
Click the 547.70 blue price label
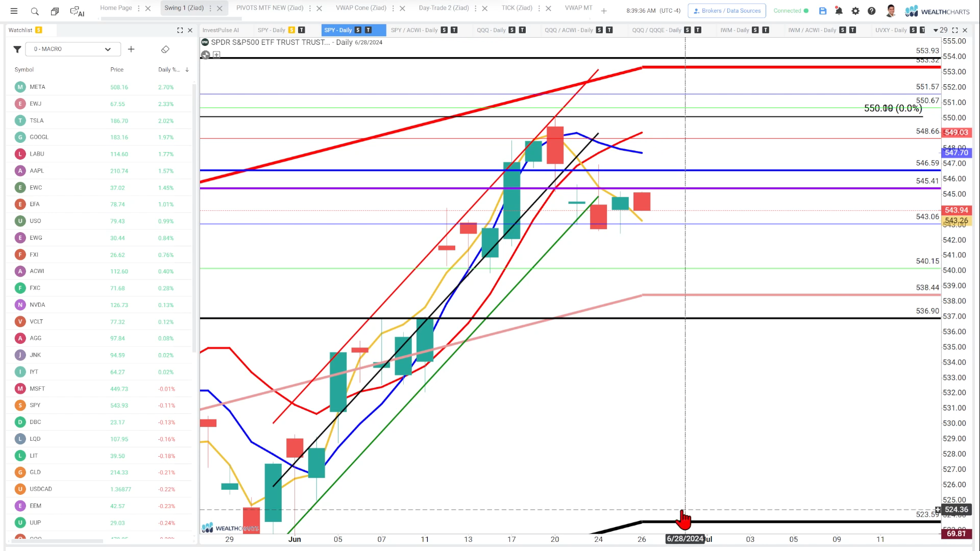956,153
